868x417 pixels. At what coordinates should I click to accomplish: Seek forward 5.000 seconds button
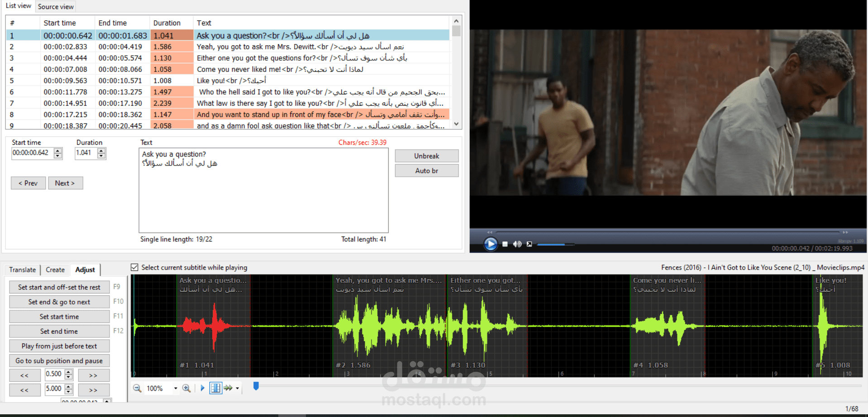(x=93, y=390)
